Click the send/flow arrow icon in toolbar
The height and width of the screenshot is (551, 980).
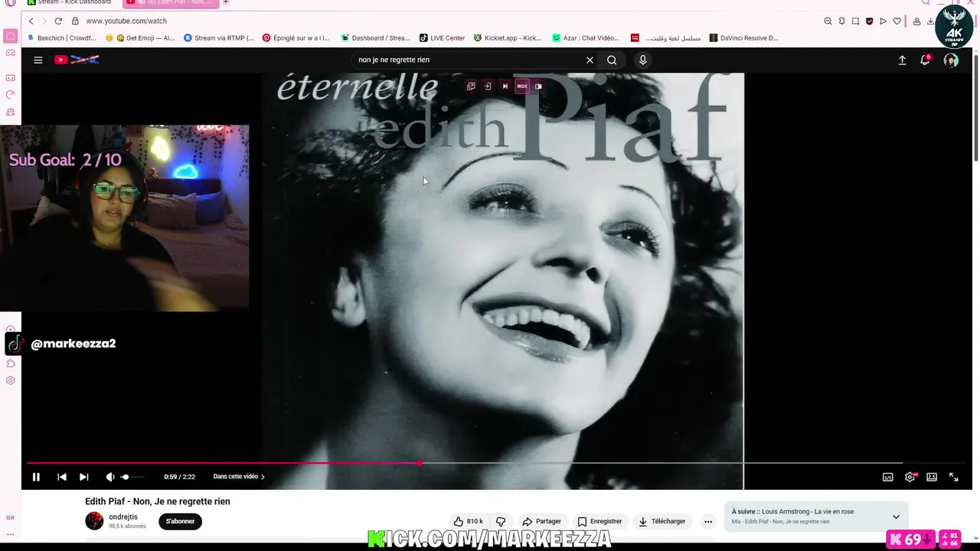coord(883,21)
